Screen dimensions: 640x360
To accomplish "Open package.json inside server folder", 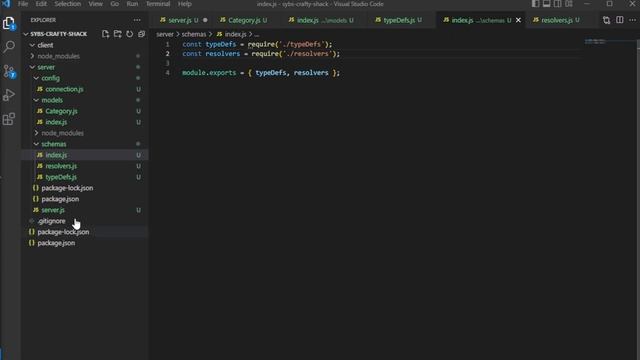I will tap(60, 199).
